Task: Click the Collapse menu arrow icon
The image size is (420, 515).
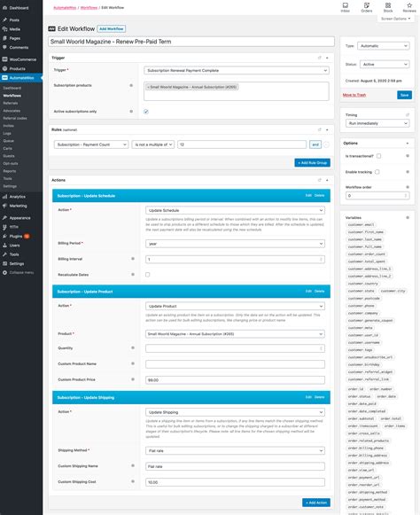Action: pyautogui.click(x=5, y=273)
